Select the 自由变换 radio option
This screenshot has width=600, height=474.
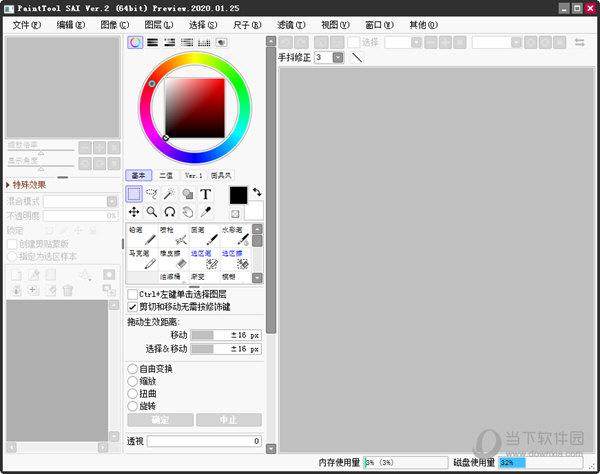[132, 369]
